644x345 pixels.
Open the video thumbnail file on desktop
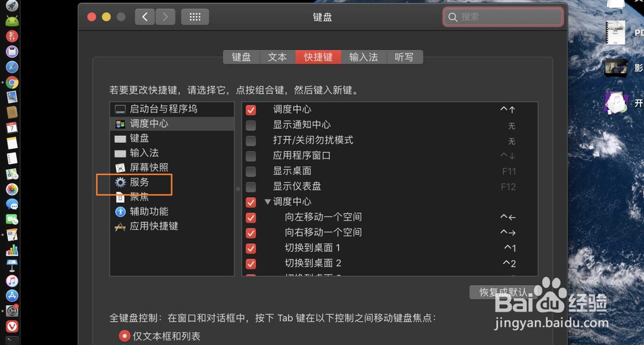click(616, 68)
